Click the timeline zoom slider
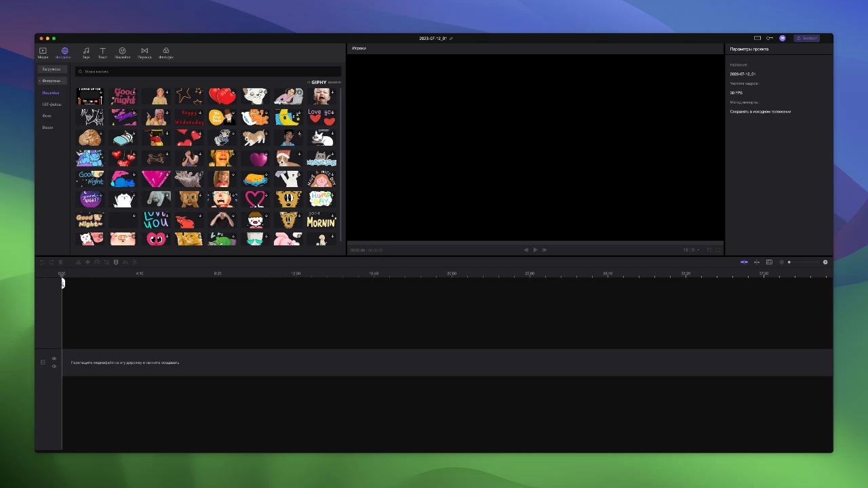 [x=807, y=262]
